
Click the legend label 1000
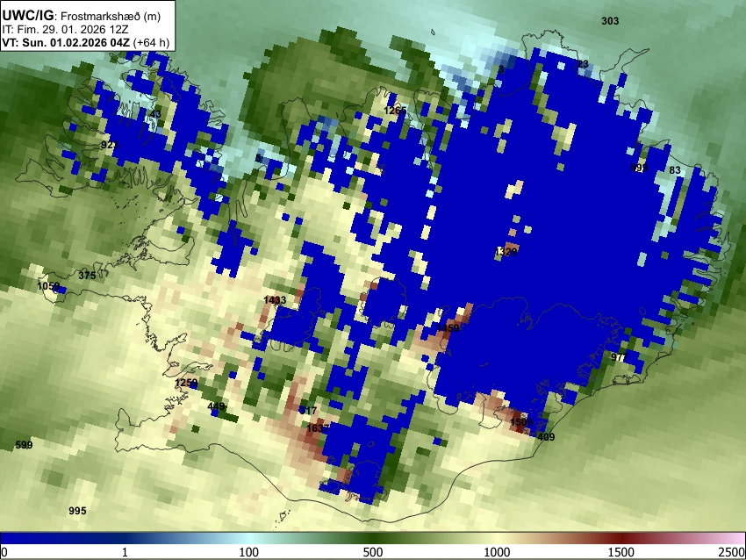pyautogui.click(x=497, y=552)
